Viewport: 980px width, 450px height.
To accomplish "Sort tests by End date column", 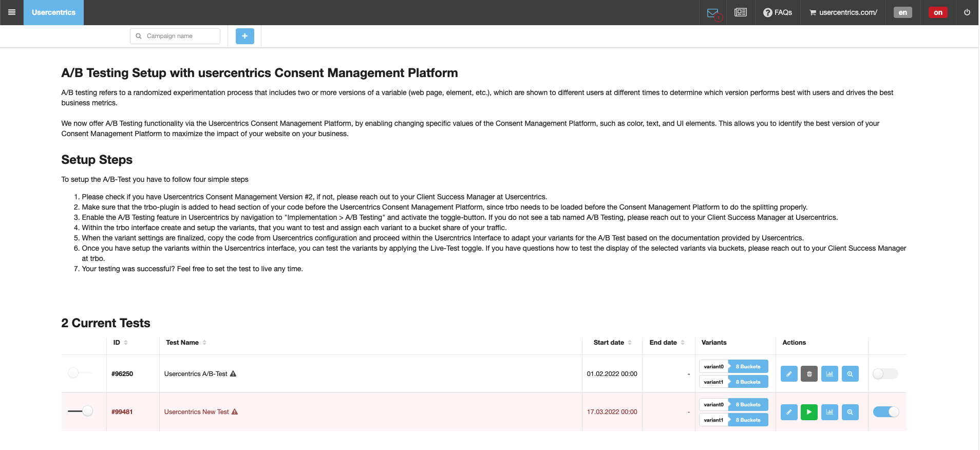I will (x=667, y=343).
